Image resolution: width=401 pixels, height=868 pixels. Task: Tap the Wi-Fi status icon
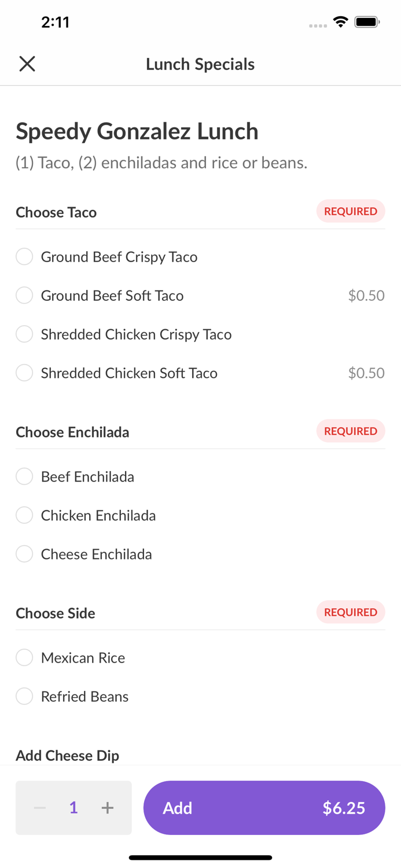[x=340, y=21]
